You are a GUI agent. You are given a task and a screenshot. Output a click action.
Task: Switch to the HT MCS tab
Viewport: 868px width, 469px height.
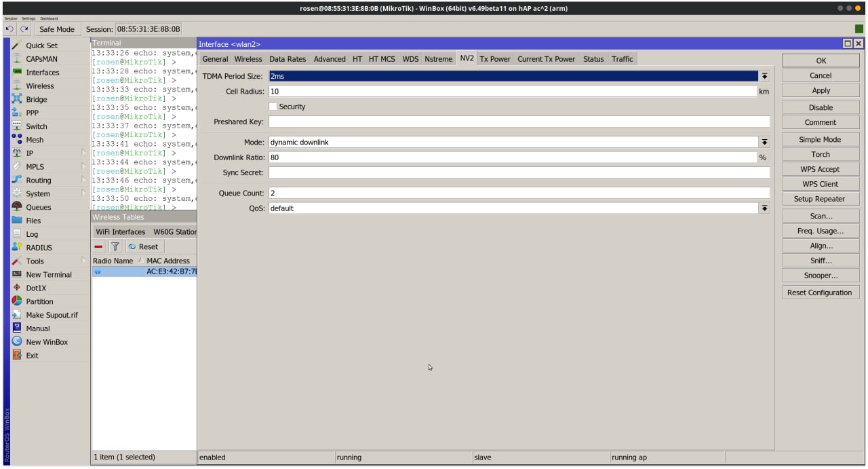(x=382, y=59)
